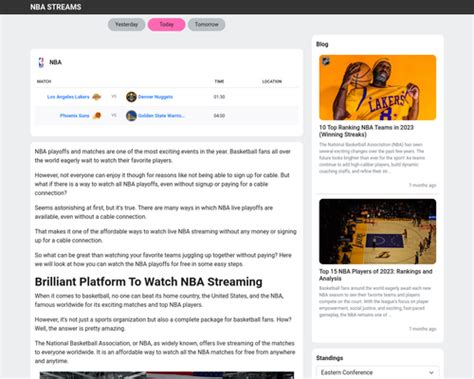This screenshot has width=474, height=379.
Task: Select the Today tab
Action: 166,24
